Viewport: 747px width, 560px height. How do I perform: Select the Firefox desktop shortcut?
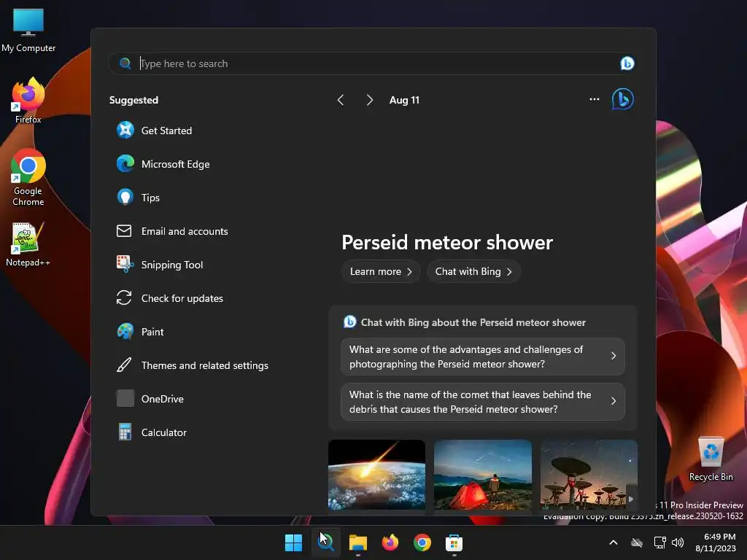tap(28, 100)
